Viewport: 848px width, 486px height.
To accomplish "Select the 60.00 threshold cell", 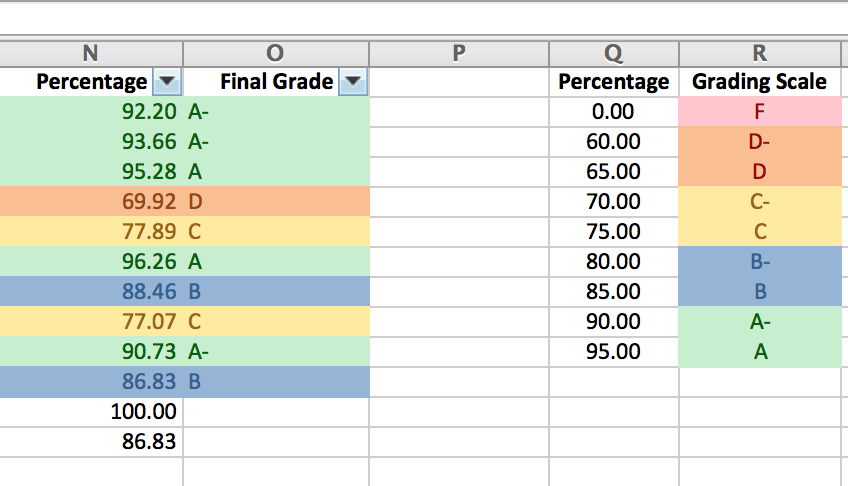I will tap(613, 142).
